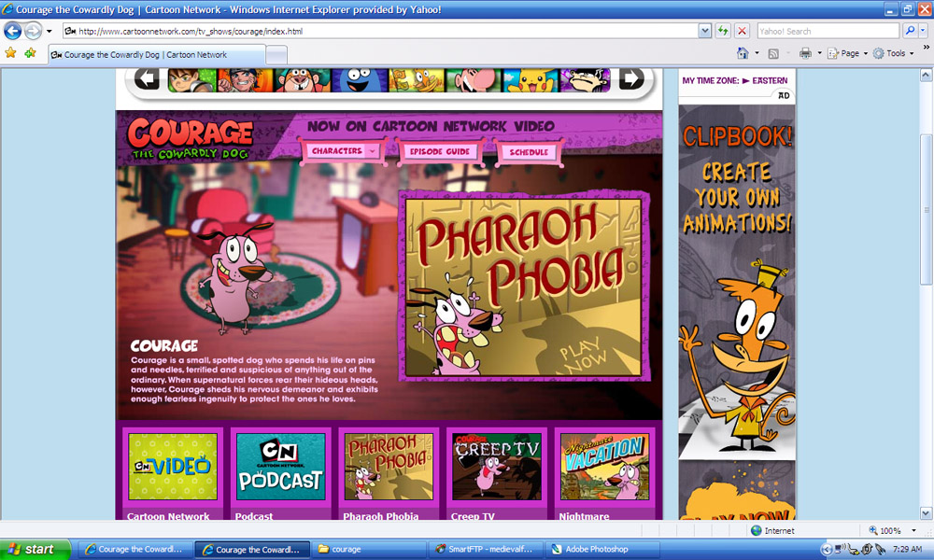Select the blue Bloo character show thumbnail
Viewport: 934px width, 560px height.
[x=360, y=80]
